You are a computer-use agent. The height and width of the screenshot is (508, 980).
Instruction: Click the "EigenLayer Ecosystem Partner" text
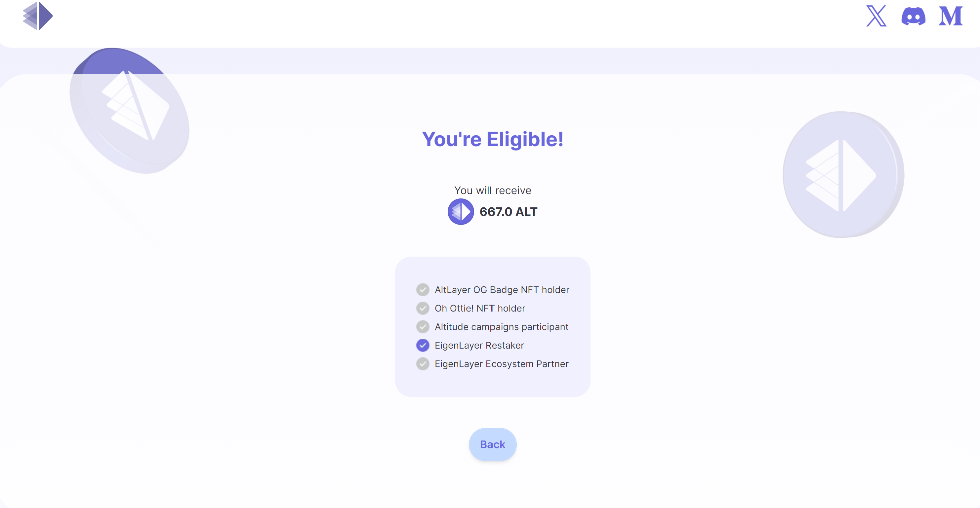pyautogui.click(x=502, y=364)
